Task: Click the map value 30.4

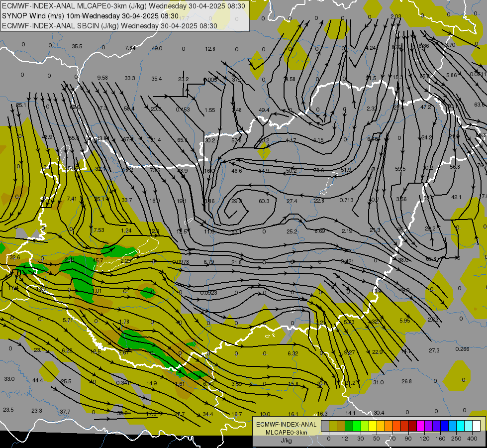Action: click(x=379, y=413)
